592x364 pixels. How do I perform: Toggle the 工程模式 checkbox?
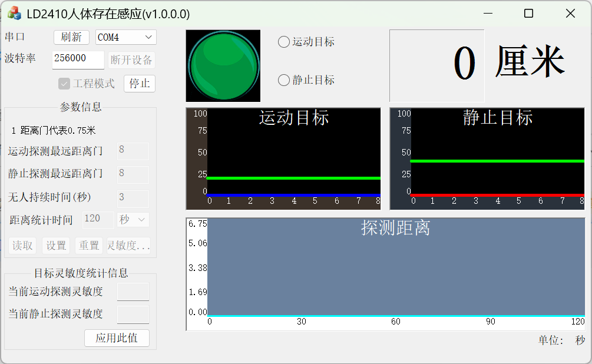click(64, 84)
